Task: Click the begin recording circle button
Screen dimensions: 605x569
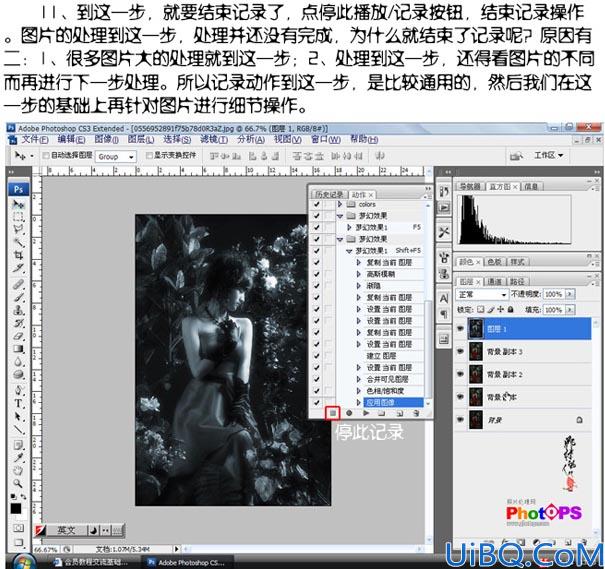Action: click(349, 413)
